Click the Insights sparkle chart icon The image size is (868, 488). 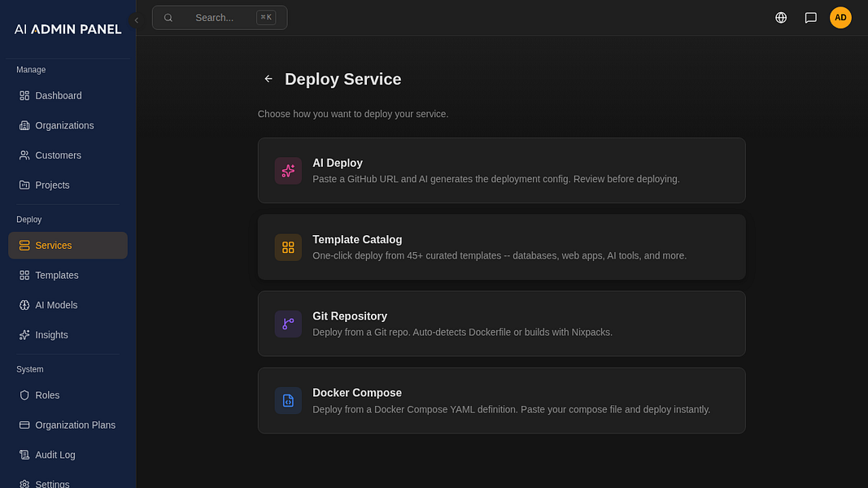pos(24,335)
